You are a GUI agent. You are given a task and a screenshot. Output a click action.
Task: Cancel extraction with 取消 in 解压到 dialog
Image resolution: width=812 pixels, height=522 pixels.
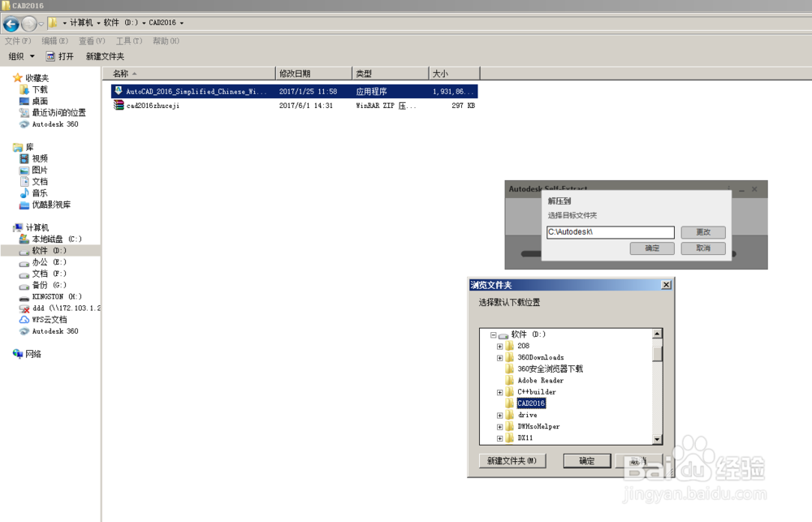703,248
